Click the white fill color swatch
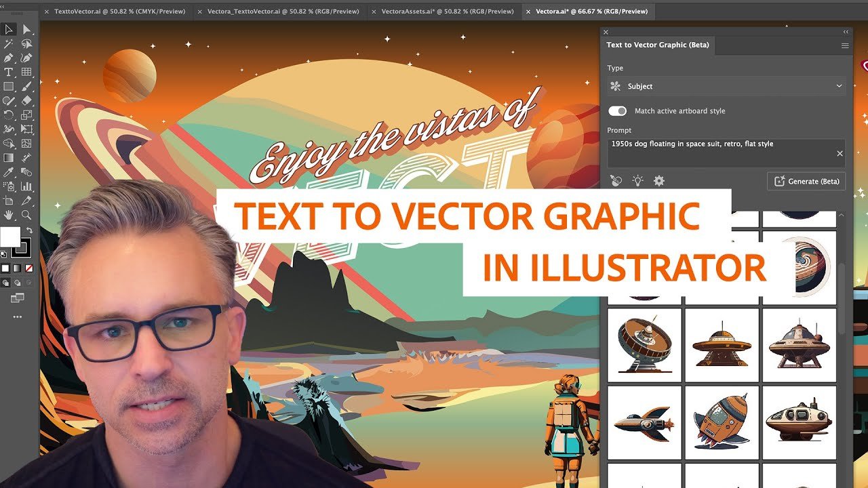Viewport: 868px width, 488px height. coord(10,237)
